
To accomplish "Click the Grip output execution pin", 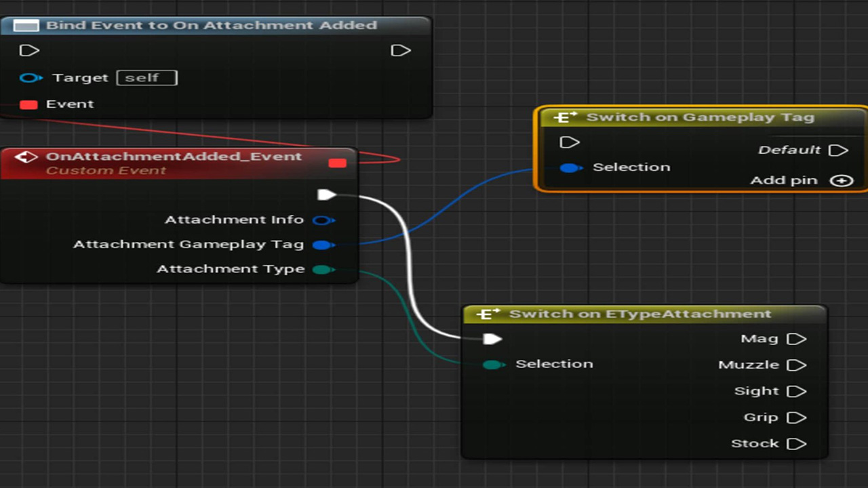I will pos(796,418).
